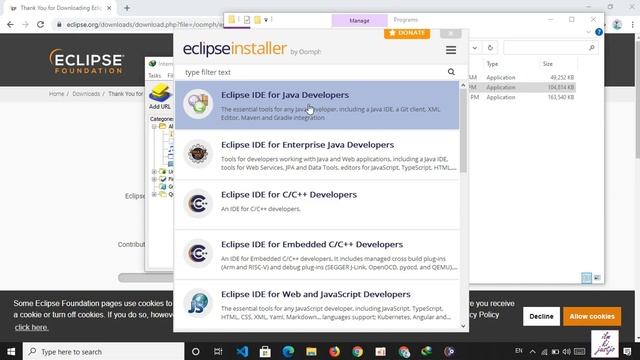Click the installer list scroll-down arrow
This screenshot has width=640, height=360.
pos(463,326)
